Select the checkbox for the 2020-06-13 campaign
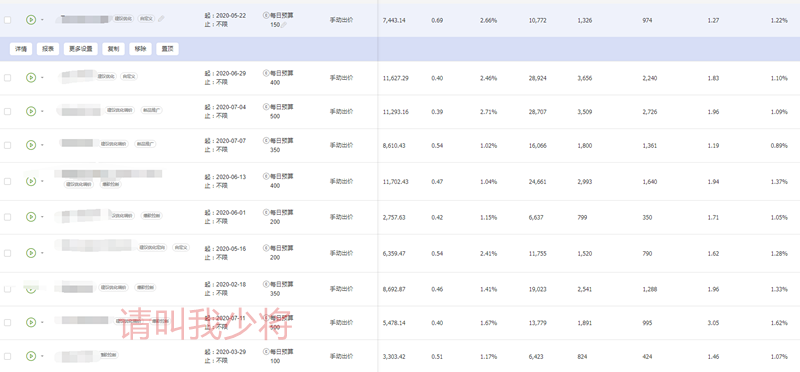The image size is (800, 372). pos(7,181)
